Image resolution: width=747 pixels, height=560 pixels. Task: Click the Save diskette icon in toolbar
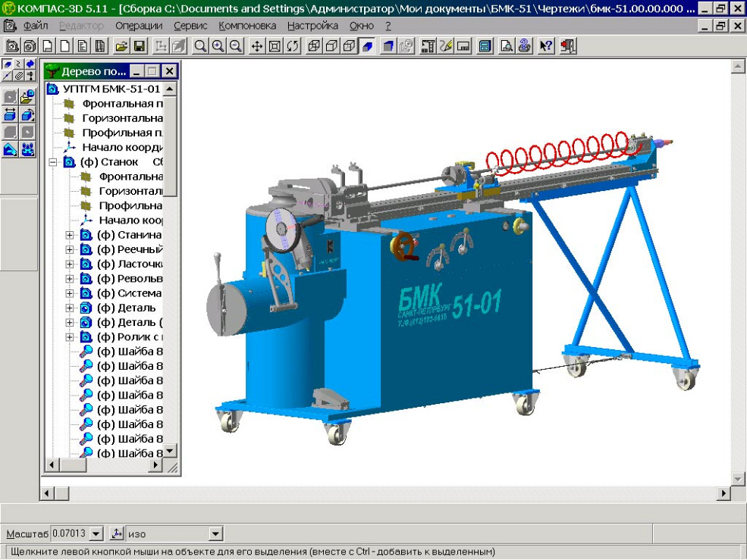point(140,46)
